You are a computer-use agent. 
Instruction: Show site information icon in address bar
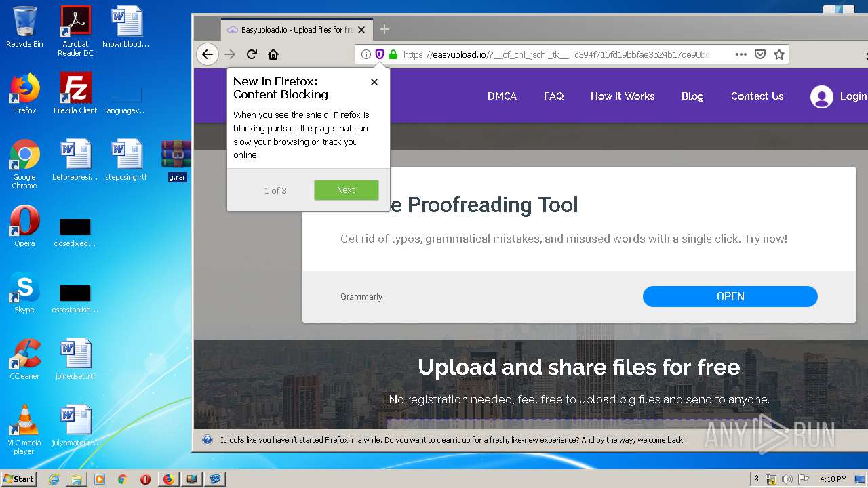(x=366, y=54)
